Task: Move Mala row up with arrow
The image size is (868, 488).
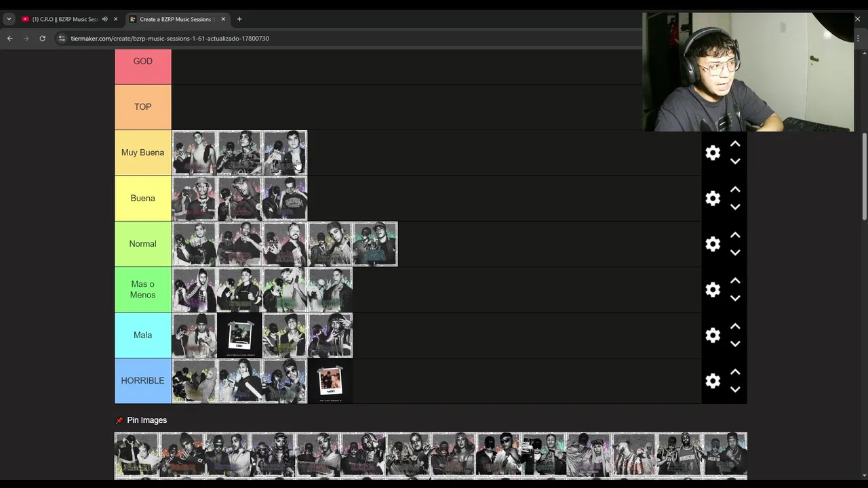Action: (x=735, y=327)
